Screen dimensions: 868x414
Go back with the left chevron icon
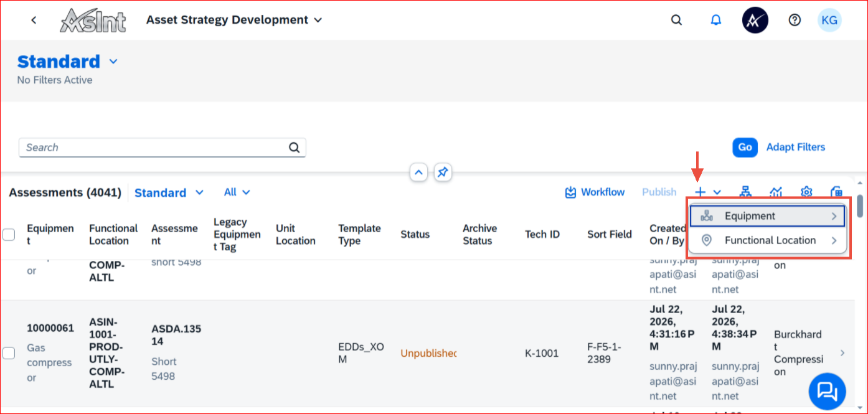pyautogui.click(x=34, y=20)
